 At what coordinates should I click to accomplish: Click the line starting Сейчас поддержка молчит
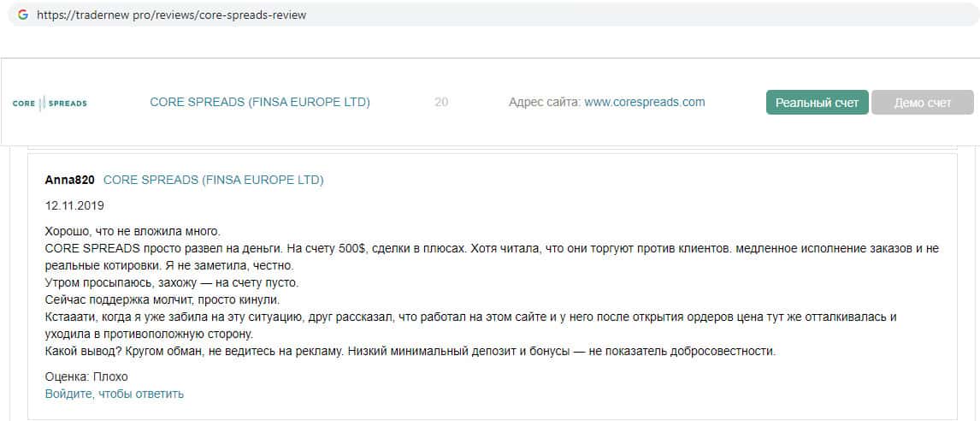click(x=168, y=299)
